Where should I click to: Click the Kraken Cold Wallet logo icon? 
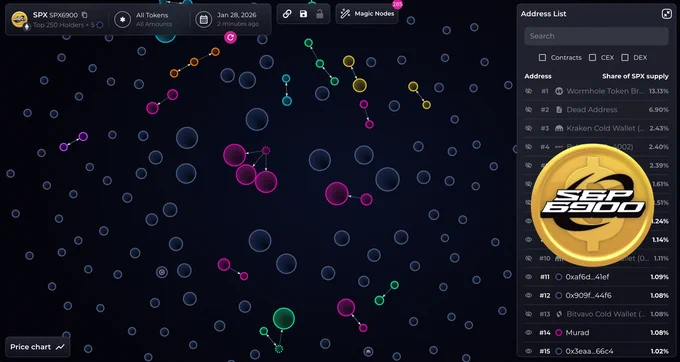tap(559, 128)
